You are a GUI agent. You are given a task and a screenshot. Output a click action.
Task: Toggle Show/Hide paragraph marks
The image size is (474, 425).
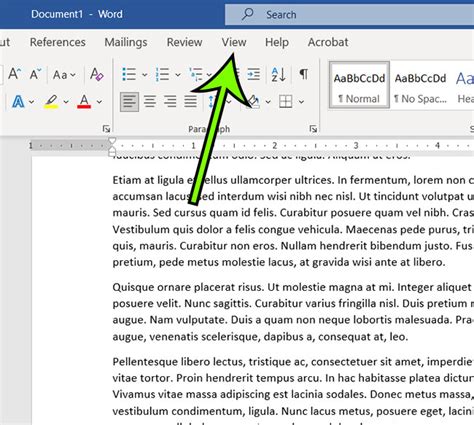pyautogui.click(x=304, y=74)
